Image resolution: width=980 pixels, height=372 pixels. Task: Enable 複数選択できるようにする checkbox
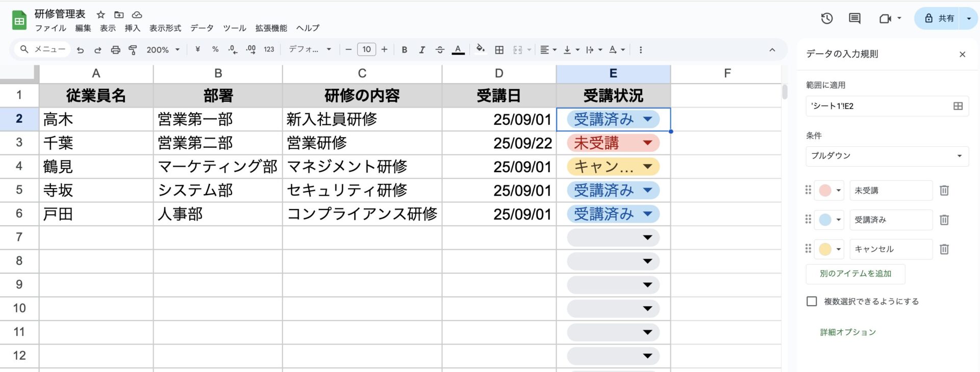(x=812, y=302)
